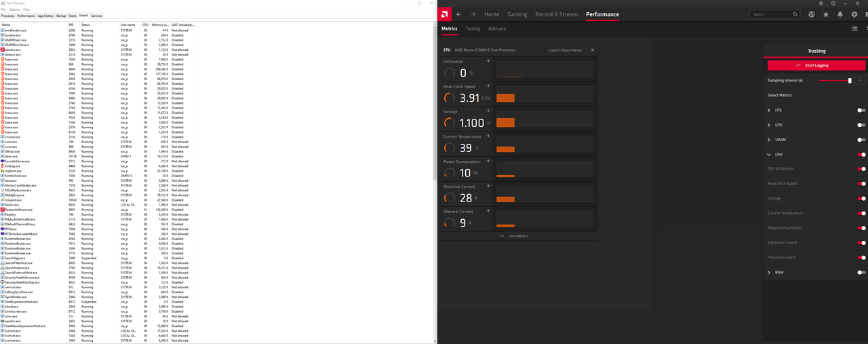Click the plus icon next to Power Consumption
The width and height of the screenshot is (868, 344).
point(488,161)
